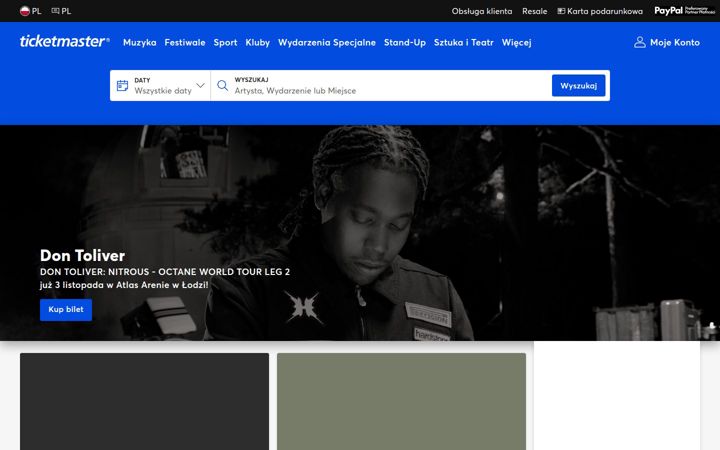720x450 pixels.
Task: Click the 'już 3 listopada w Atlas Arenie' text
Action: tap(124, 285)
